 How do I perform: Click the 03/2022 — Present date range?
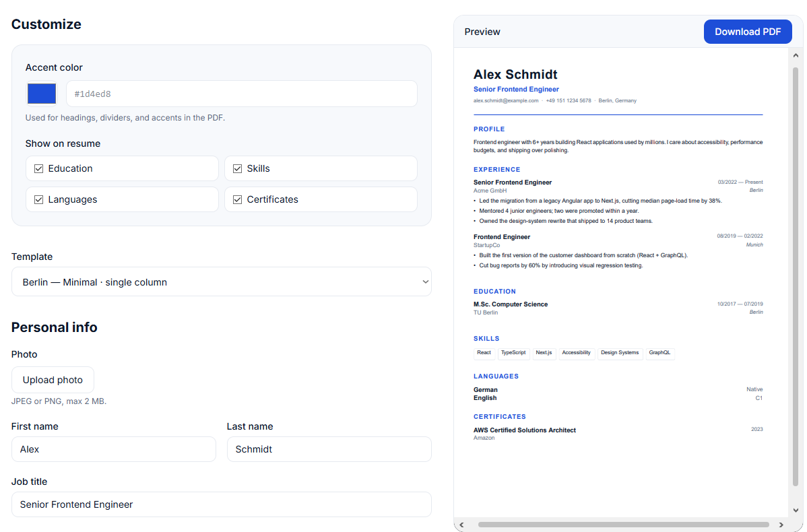(x=740, y=182)
